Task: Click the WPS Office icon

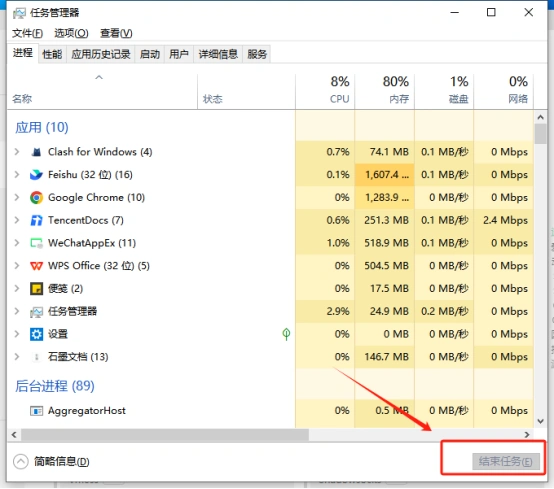Action: [36, 266]
